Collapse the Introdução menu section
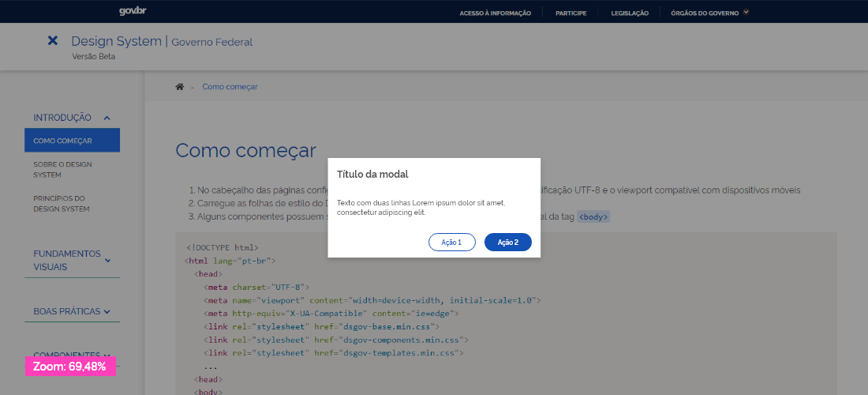Image resolution: width=868 pixels, height=395 pixels. pyautogui.click(x=72, y=118)
